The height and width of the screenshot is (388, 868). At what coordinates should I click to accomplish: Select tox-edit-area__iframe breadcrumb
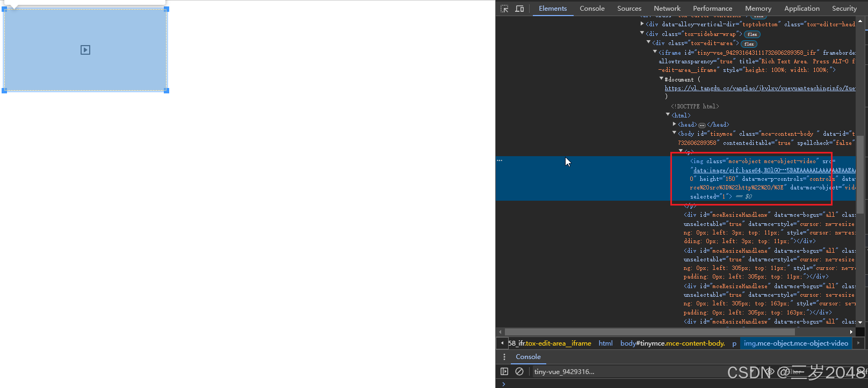pyautogui.click(x=550, y=343)
